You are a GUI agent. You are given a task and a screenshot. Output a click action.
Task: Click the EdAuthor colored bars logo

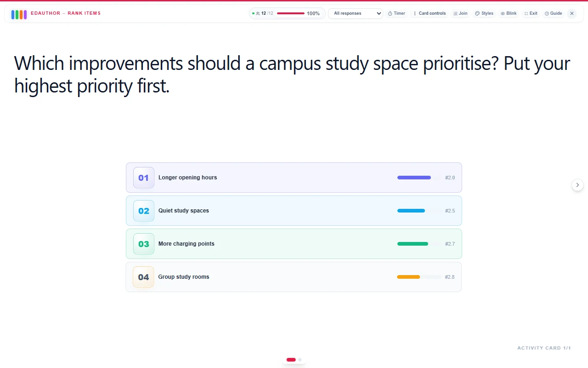[19, 14]
